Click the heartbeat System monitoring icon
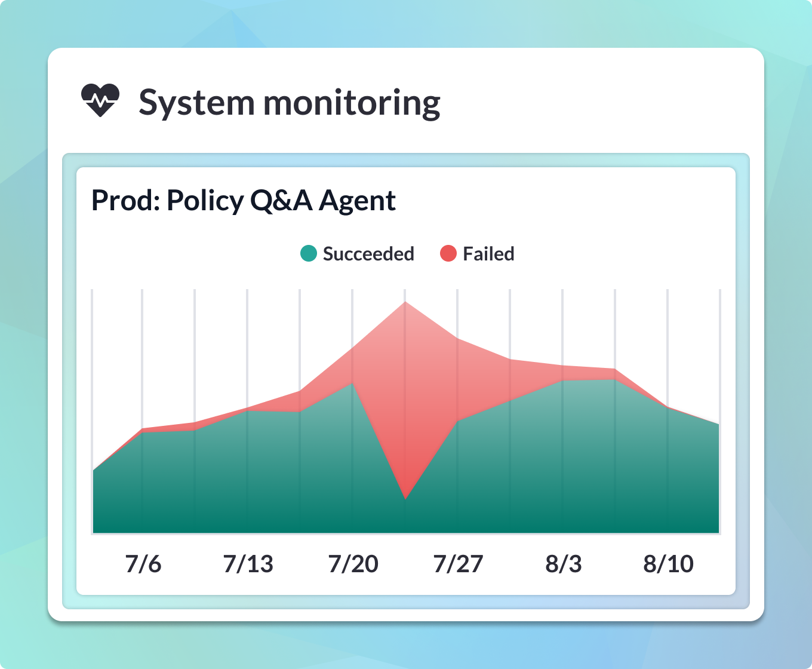This screenshot has height=669, width=812. click(x=100, y=100)
